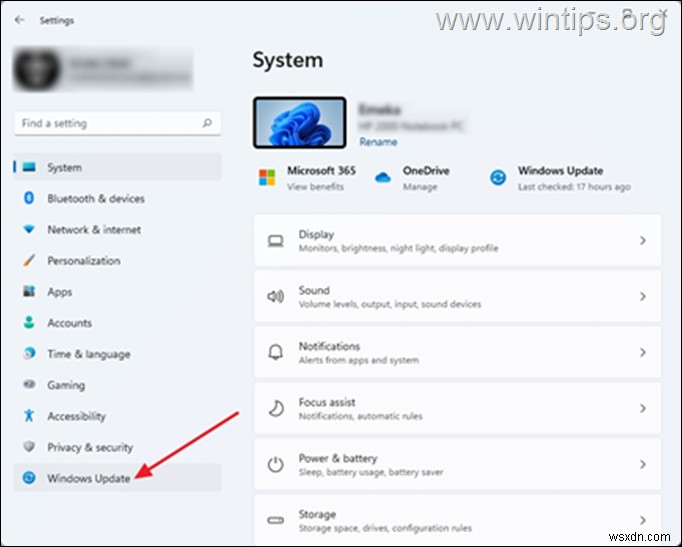Image resolution: width=682 pixels, height=547 pixels.
Task: Click the Notifications bell icon
Action: coord(275,352)
